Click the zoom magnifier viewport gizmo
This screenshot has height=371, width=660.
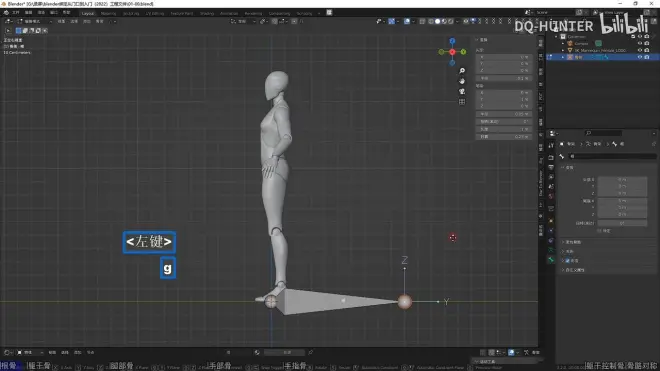pos(462,71)
